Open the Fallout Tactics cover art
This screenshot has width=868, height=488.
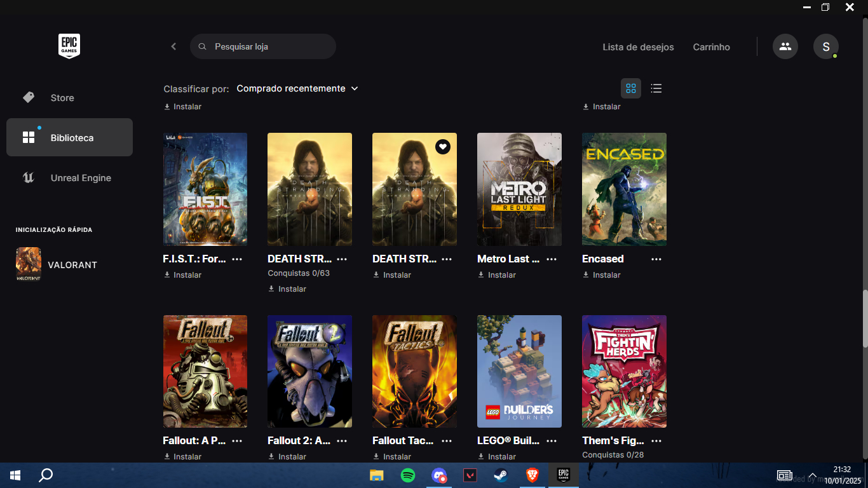[x=414, y=371]
